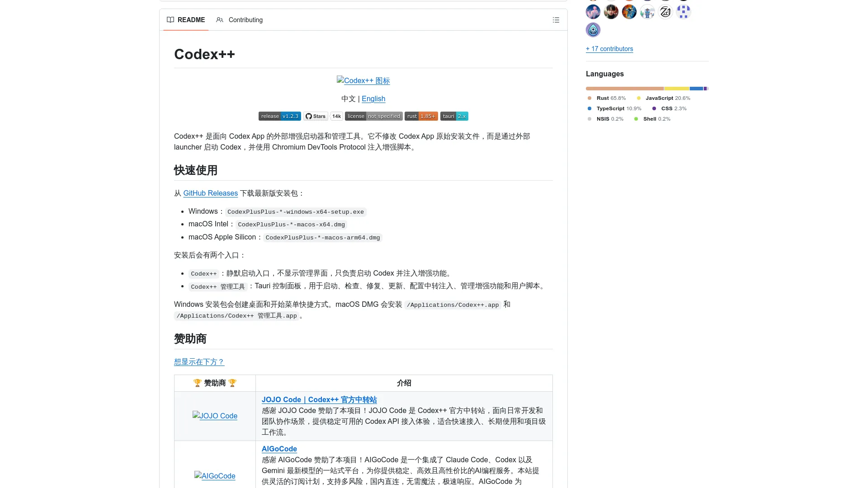868x488 pixels.
Task: Click the /Applications/Codex++.app path text
Action: (x=453, y=305)
